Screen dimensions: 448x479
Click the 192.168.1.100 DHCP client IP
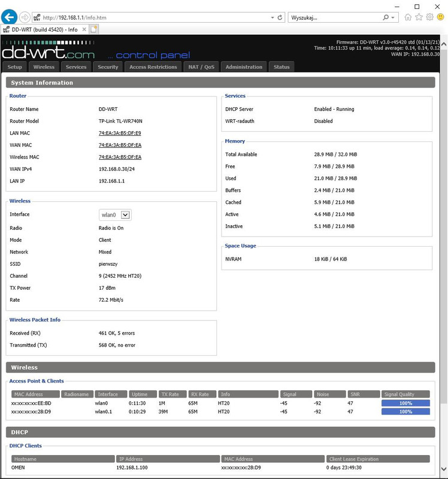click(x=132, y=468)
